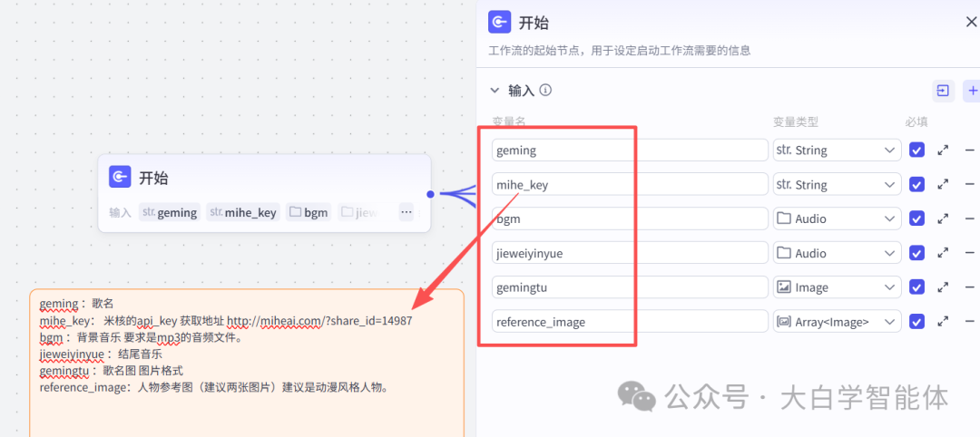Toggle required checkbox for jieweiyinyue
Viewport: 980px width, 437px height.
click(916, 253)
